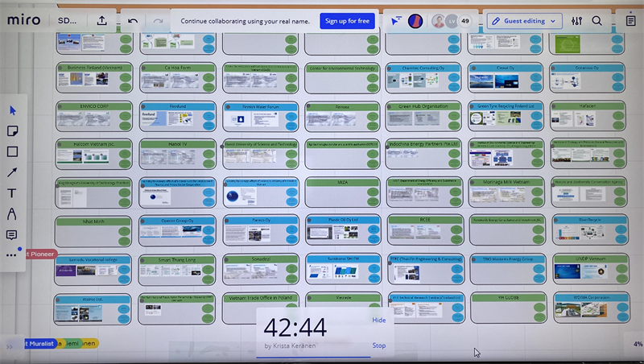Viewport: 644px width, 364px height.
Task: Open the notes panel icon at top right
Action: (630, 21)
